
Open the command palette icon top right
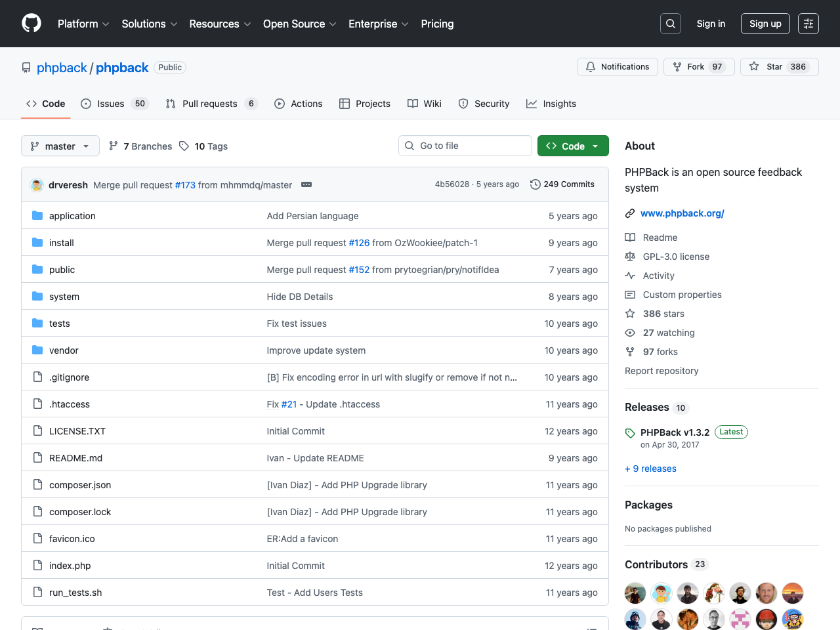[808, 24]
